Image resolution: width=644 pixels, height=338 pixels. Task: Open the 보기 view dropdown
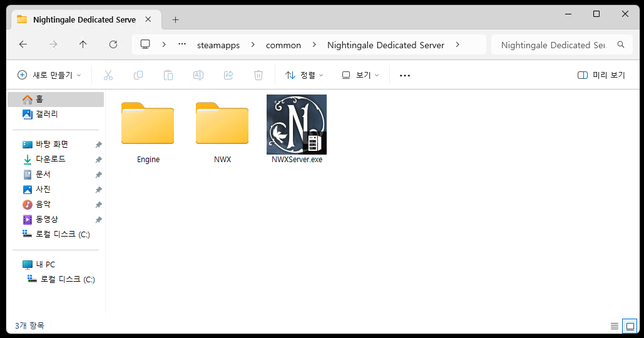point(360,75)
